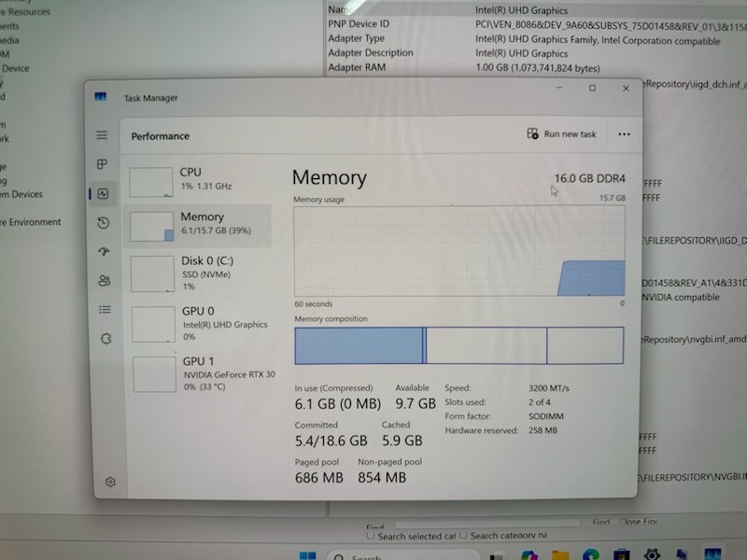Click the Form factor value SODIMM
Screen dimensions: 747x560
point(546,416)
